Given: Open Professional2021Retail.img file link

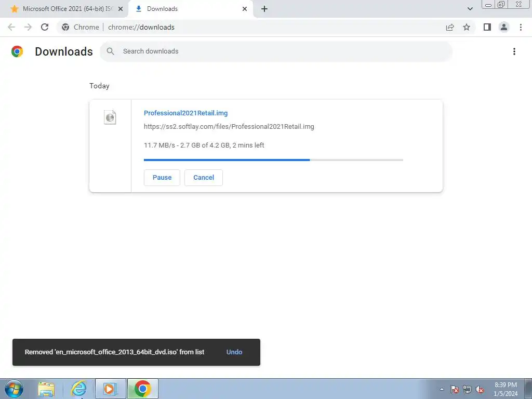Looking at the screenshot, I should (x=185, y=113).
